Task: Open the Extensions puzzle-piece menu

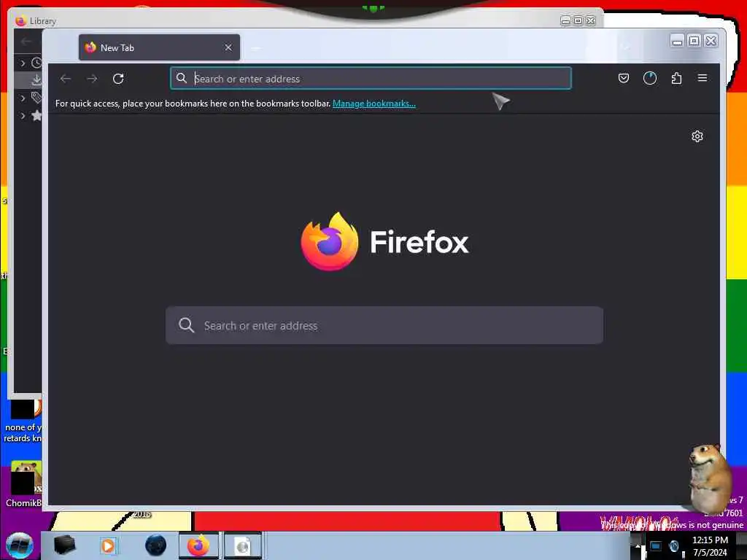Action: [676, 78]
